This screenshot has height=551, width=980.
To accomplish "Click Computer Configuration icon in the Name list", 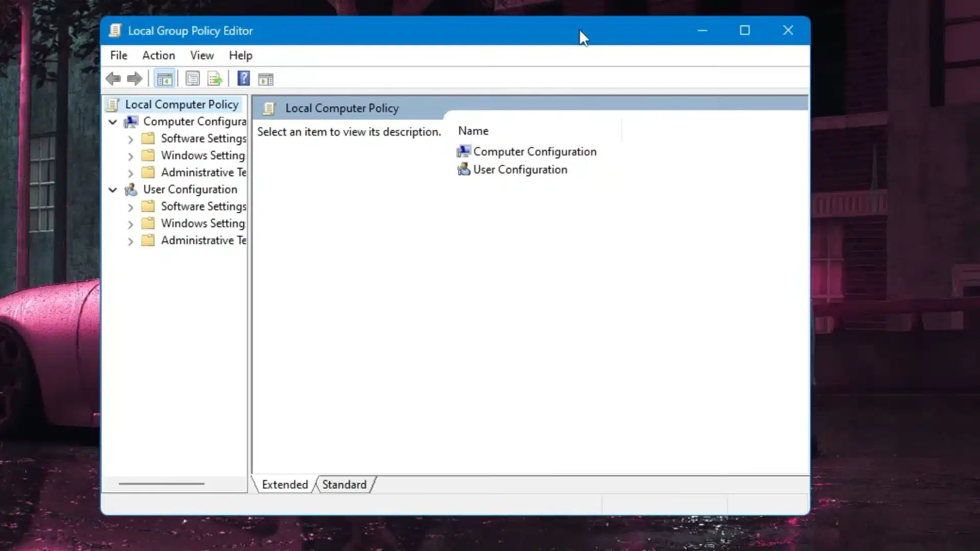I will pyautogui.click(x=463, y=152).
